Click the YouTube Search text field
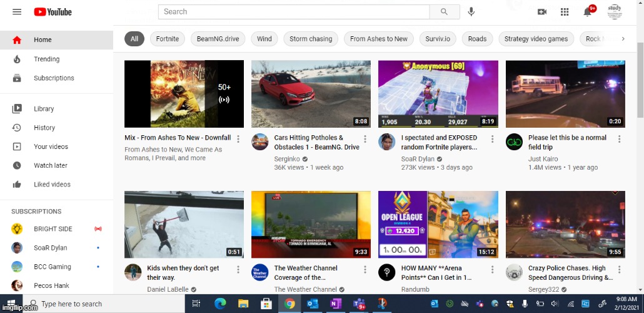This screenshot has height=313, width=644. pos(294,12)
